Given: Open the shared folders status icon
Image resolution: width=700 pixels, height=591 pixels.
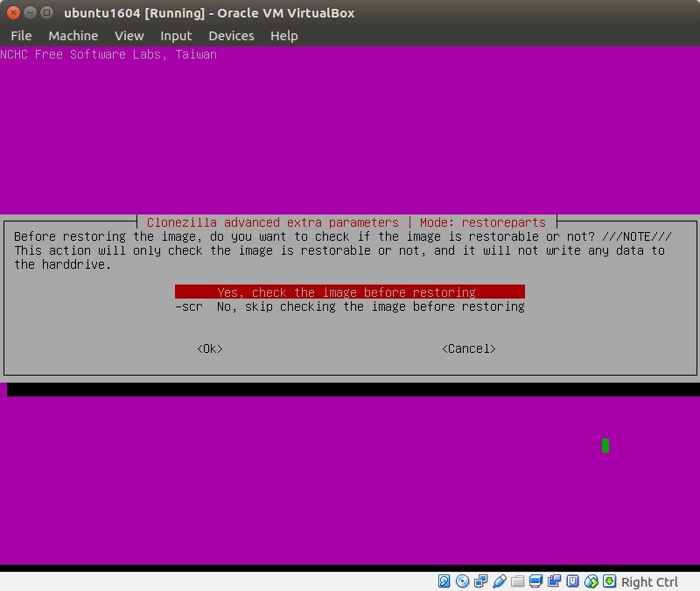Looking at the screenshot, I should pos(518,581).
